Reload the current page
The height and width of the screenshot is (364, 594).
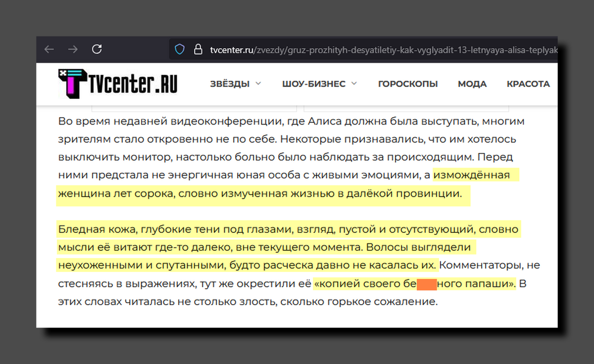click(97, 49)
